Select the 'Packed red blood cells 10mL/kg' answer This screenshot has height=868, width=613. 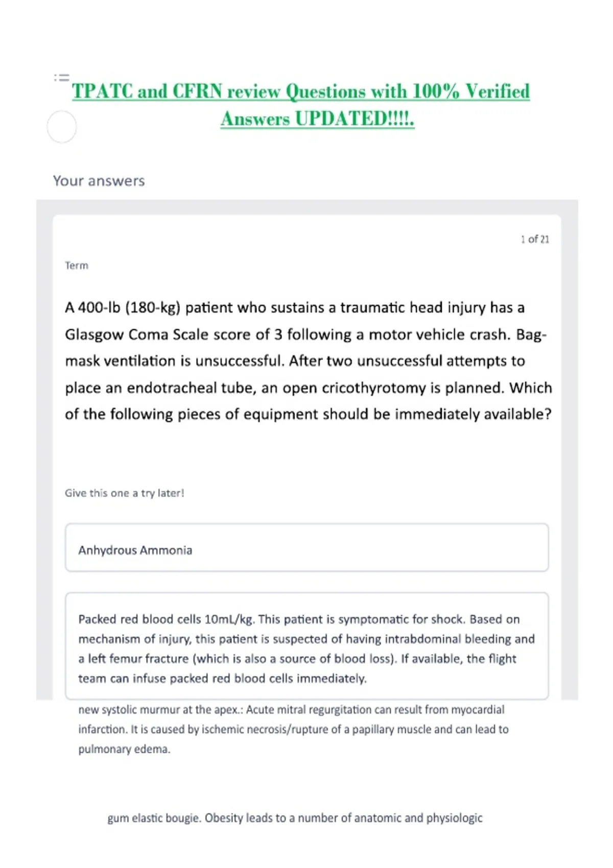pos(307,646)
